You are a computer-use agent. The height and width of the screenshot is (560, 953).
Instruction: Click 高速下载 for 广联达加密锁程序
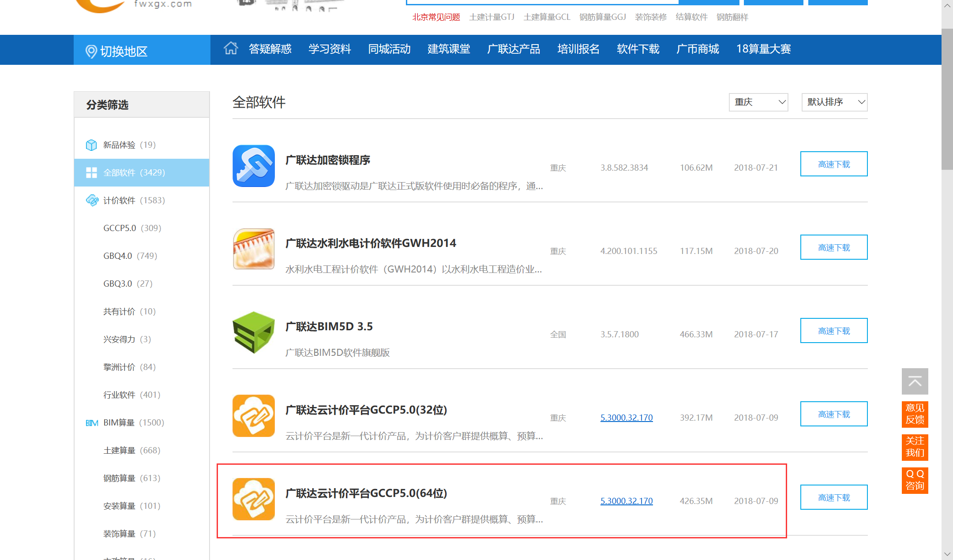pos(834,164)
